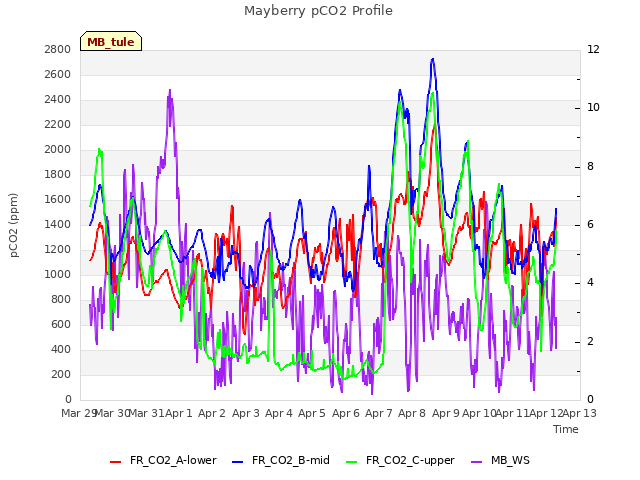Click the Apr 6 x-axis tick label

tap(346, 413)
